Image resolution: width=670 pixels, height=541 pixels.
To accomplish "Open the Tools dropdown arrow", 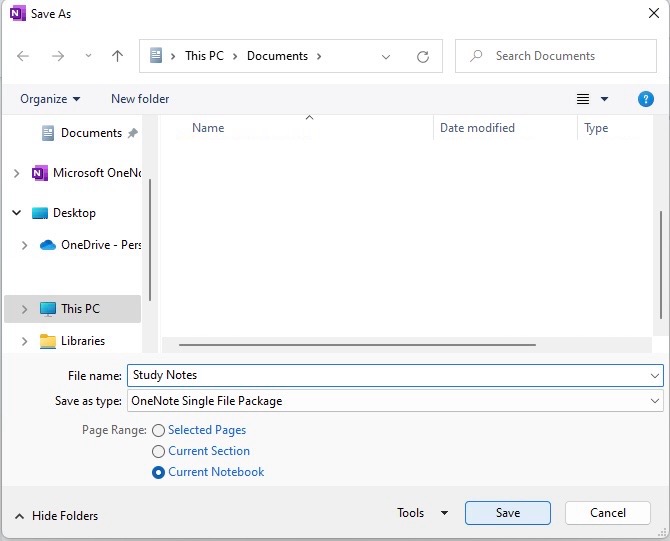I will [444, 513].
